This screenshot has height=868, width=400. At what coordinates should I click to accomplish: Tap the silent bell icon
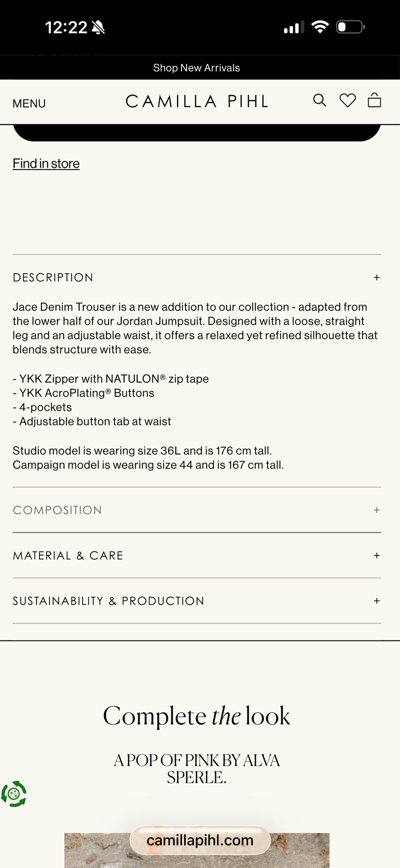pos(98,28)
